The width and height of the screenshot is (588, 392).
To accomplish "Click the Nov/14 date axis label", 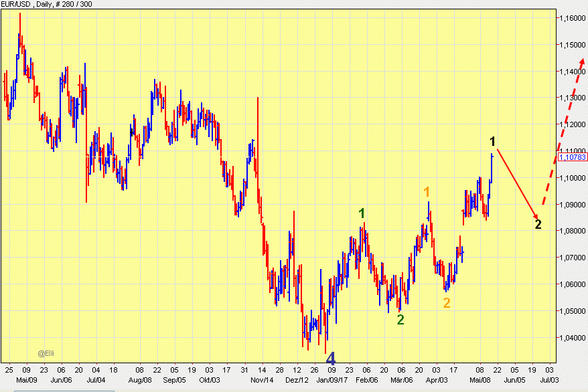I will [x=263, y=379].
